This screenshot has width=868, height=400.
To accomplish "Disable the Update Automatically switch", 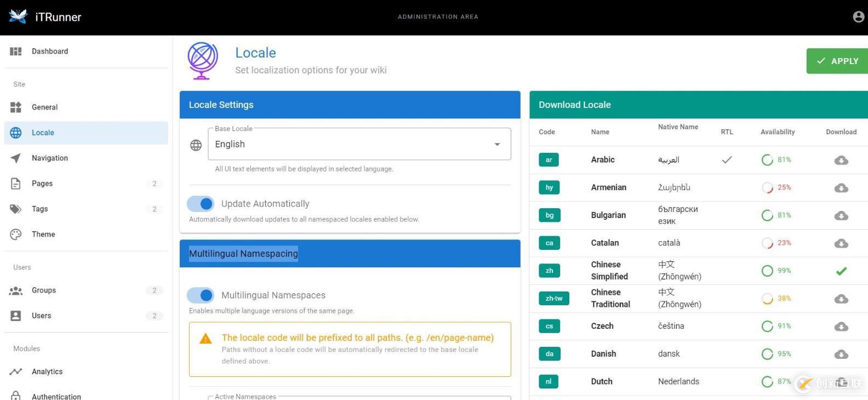I will (201, 204).
